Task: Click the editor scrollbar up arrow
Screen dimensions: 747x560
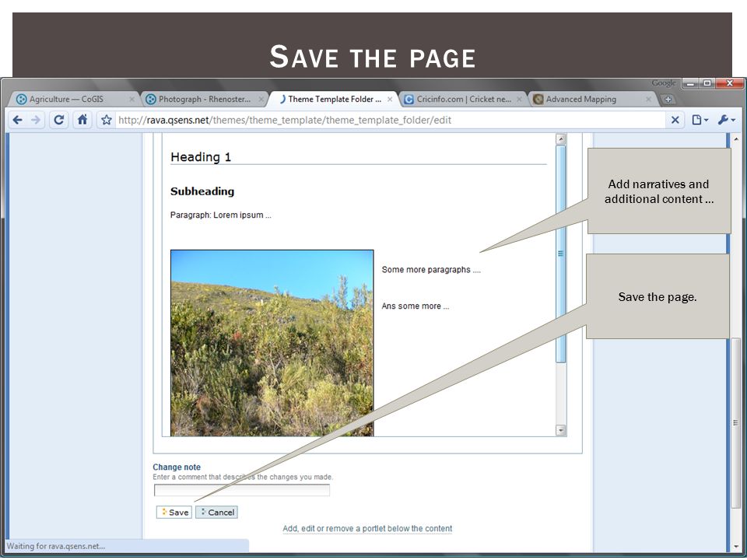Action: pyautogui.click(x=561, y=139)
